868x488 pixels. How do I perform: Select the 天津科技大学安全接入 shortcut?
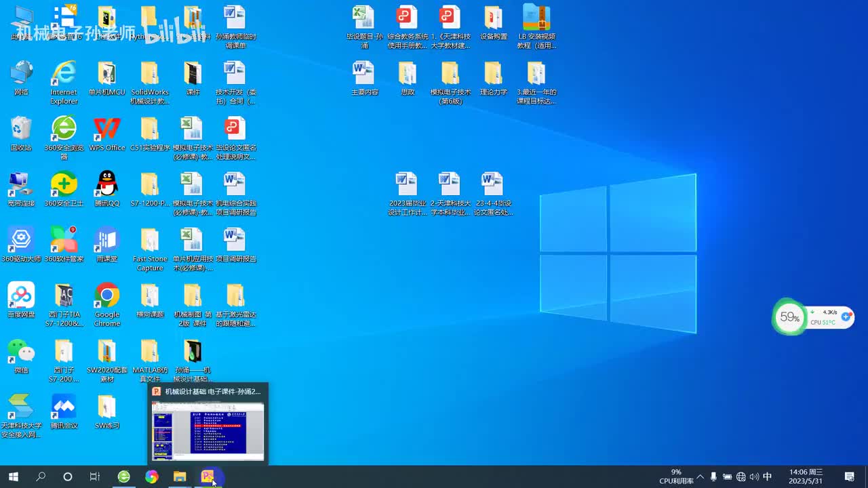(x=21, y=416)
